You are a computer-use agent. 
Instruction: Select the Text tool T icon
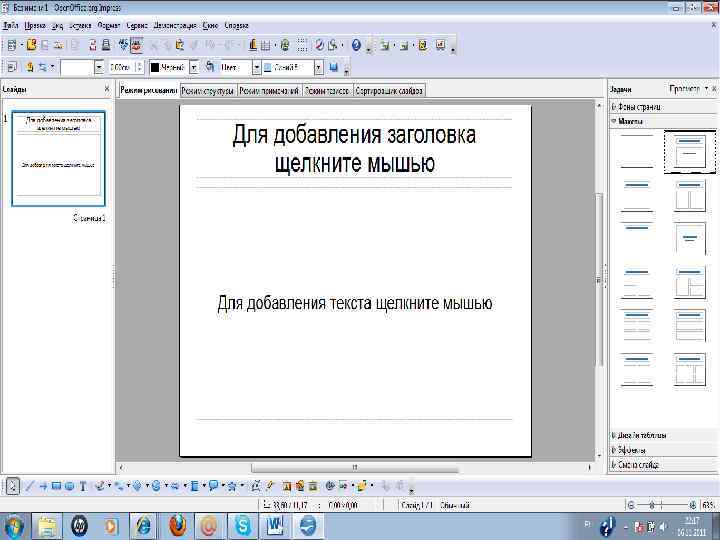tap(83, 486)
